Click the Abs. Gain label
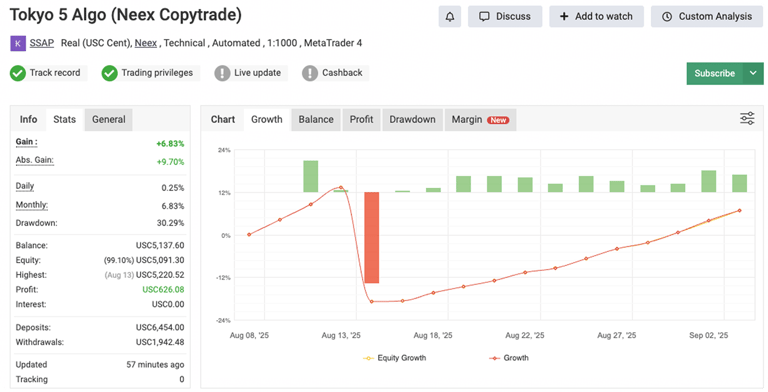This screenshot has width=768, height=392. tap(34, 160)
